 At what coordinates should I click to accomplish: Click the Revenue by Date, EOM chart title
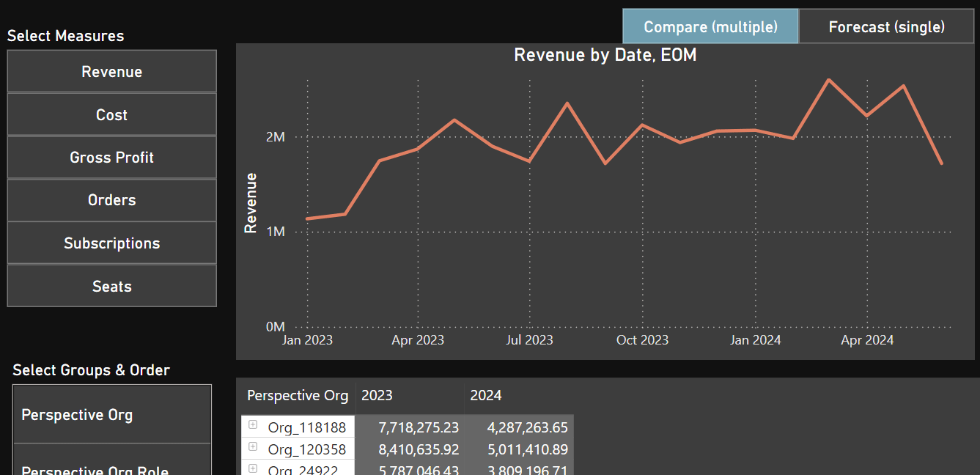click(605, 55)
